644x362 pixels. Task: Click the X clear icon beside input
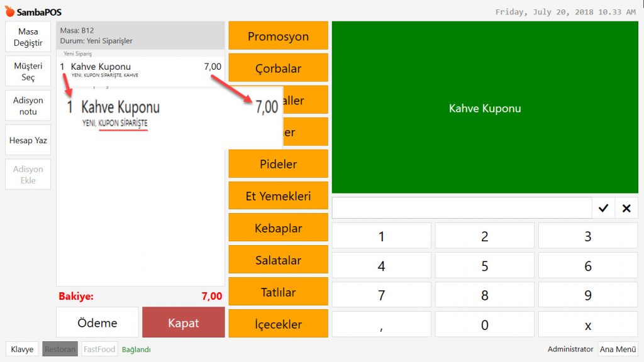pos(626,208)
